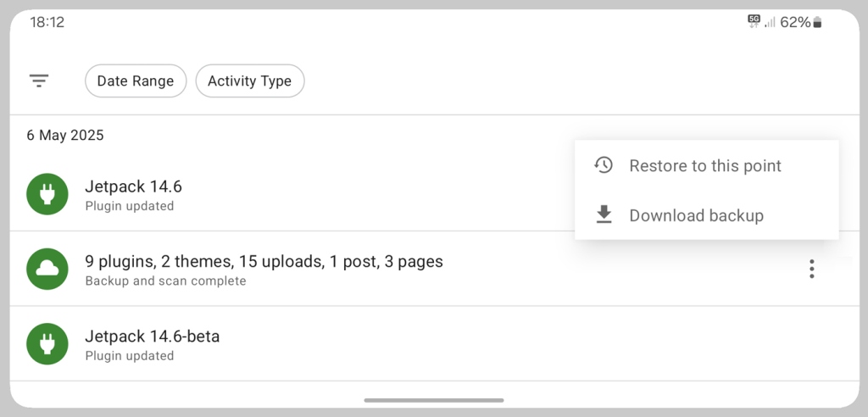Viewport: 868px width, 417px height.
Task: Open the Jetpack 14.6-beta activity entry
Action: coord(434,344)
